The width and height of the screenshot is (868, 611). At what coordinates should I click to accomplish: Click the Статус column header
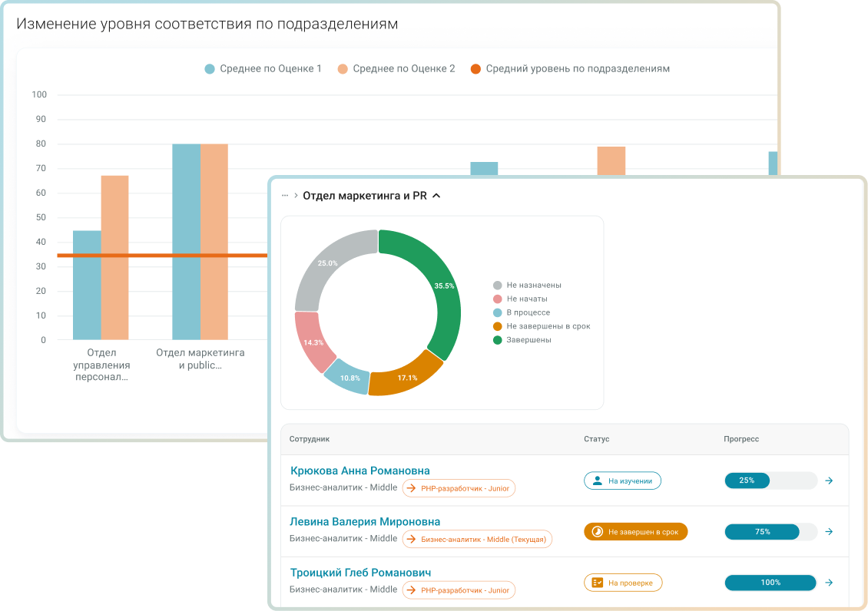(596, 439)
